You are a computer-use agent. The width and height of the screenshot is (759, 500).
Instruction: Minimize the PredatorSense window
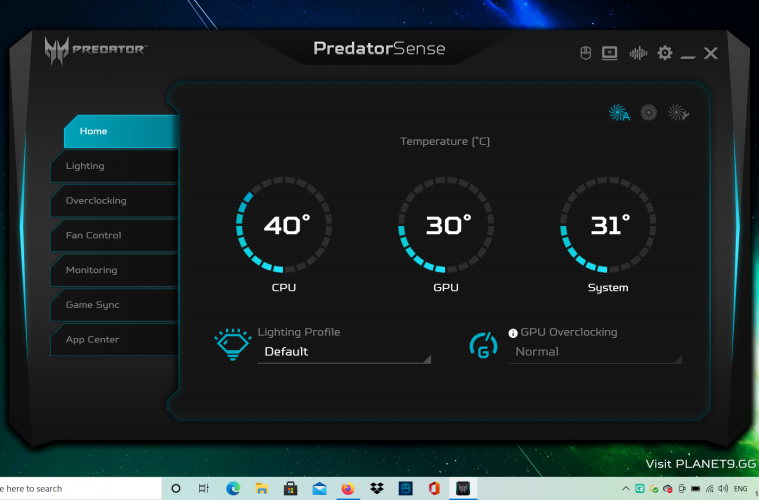(687, 57)
